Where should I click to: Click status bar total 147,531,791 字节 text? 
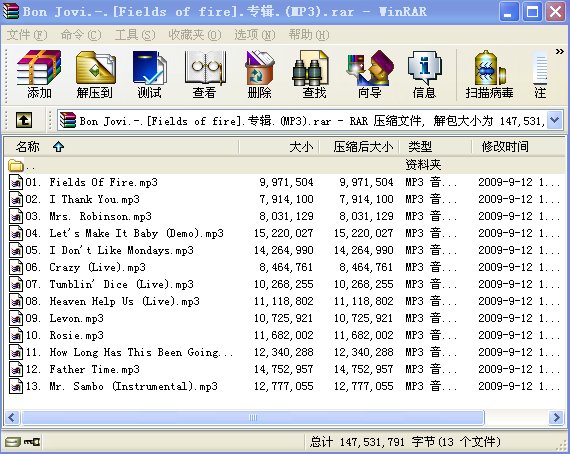[x=405, y=442]
